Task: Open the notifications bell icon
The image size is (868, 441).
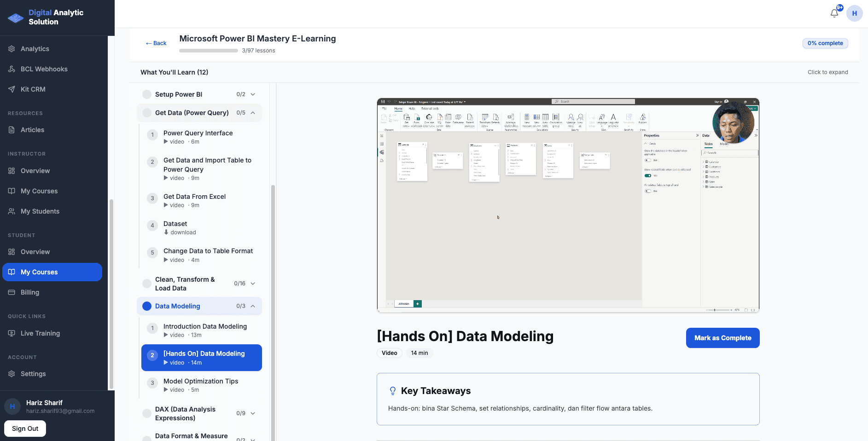Action: tap(834, 13)
